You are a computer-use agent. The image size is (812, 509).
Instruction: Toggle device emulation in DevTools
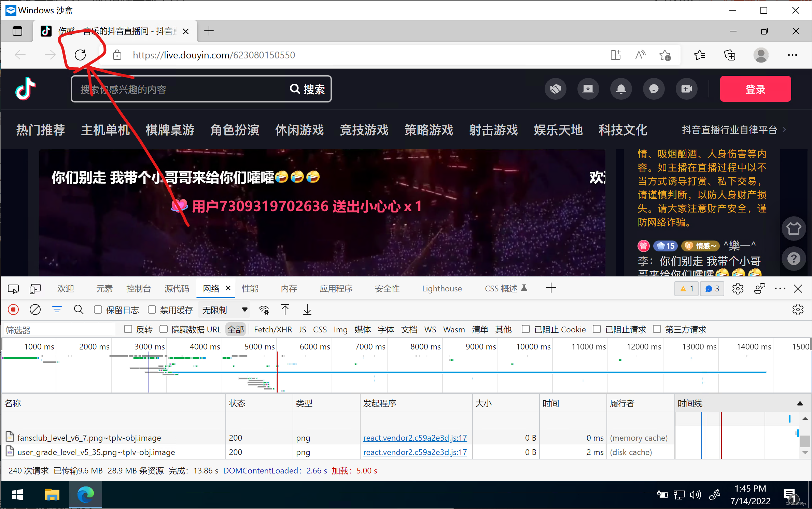tap(35, 289)
